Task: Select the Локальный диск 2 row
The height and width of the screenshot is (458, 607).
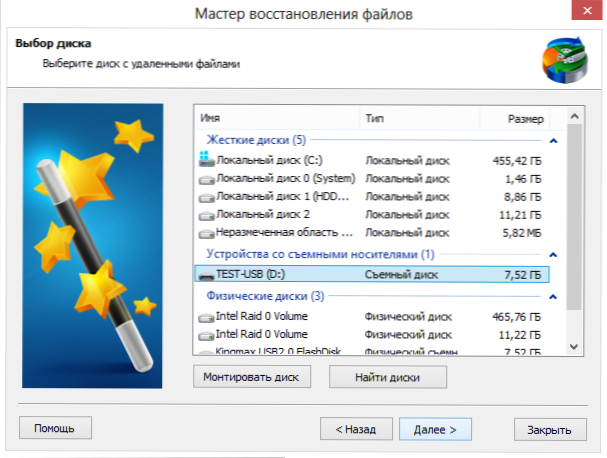Action: pyautogui.click(x=372, y=214)
